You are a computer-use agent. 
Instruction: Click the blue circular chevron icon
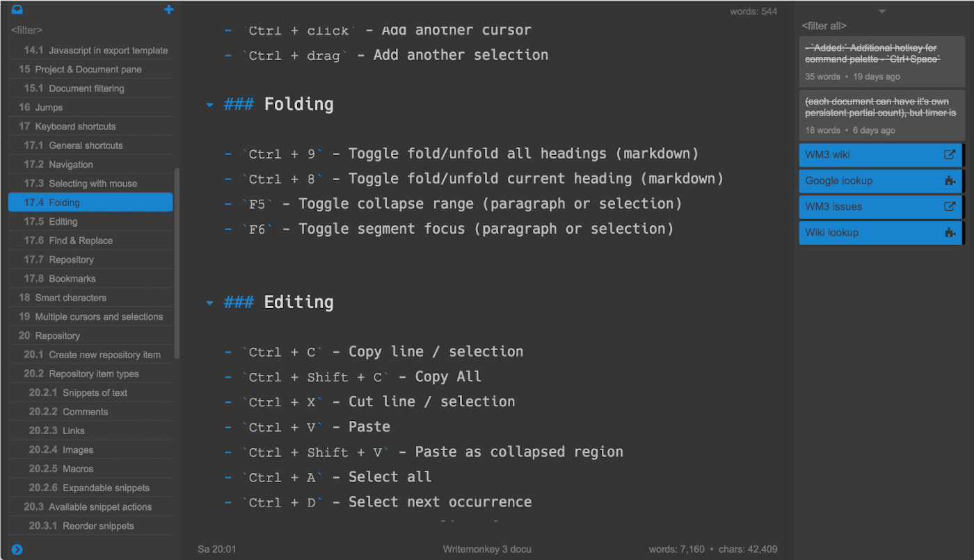(17, 550)
